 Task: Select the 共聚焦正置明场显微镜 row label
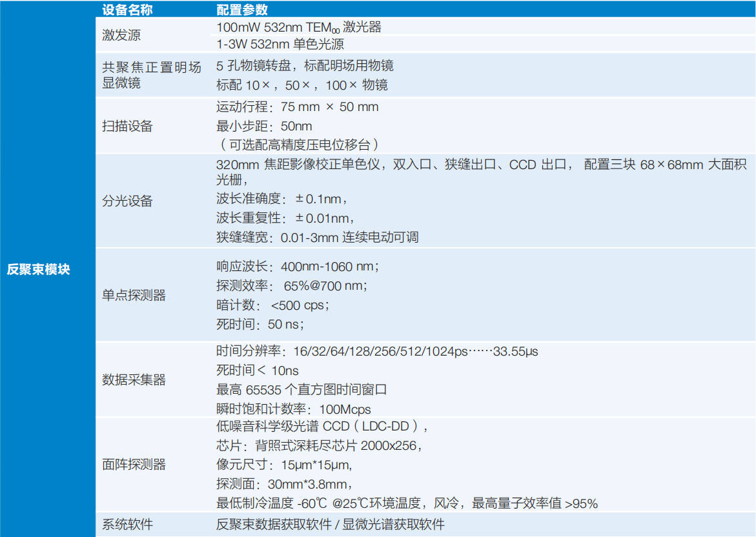point(151,75)
